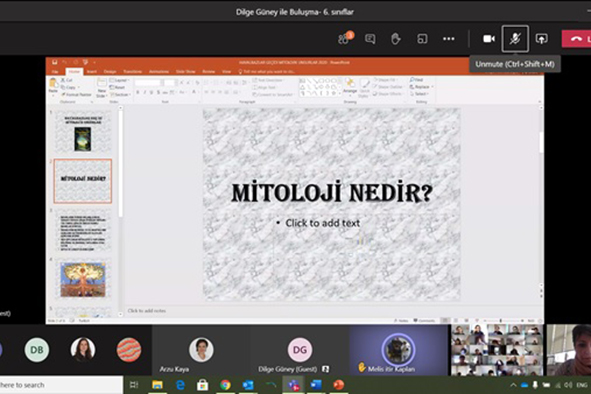Open Quick Styles gallery
591x394 pixels.
coord(364,88)
